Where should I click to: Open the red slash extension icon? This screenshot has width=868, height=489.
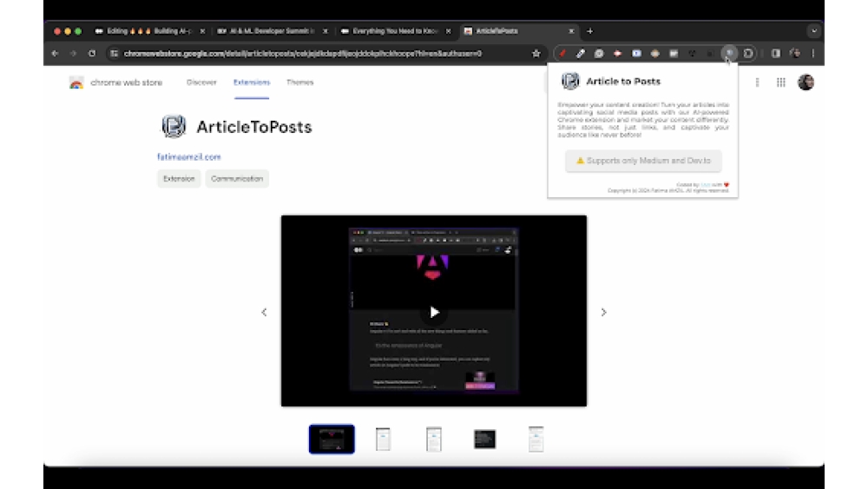pos(562,54)
